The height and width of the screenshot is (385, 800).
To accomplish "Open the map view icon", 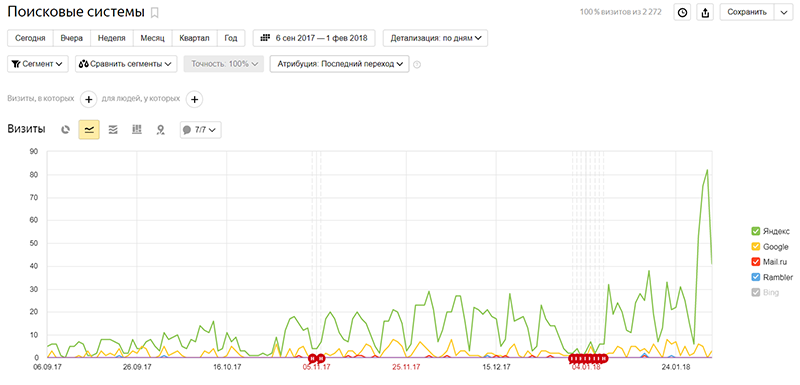I will click(x=161, y=130).
